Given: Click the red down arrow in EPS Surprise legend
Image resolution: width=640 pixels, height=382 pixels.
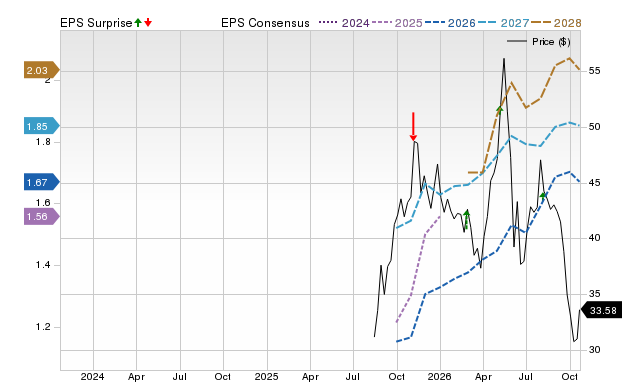Looking at the screenshot, I should pyautogui.click(x=148, y=22).
